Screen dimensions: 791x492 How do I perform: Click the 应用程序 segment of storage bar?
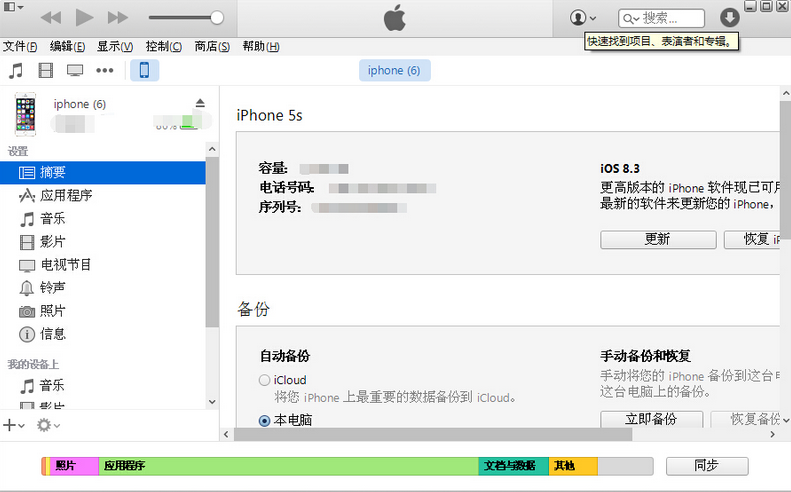click(x=289, y=466)
